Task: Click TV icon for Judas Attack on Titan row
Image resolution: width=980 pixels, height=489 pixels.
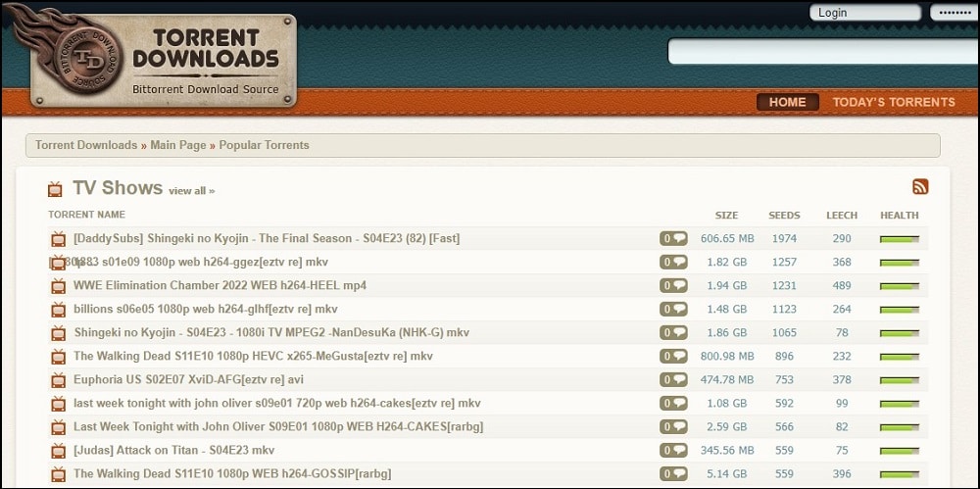Action: [58, 450]
